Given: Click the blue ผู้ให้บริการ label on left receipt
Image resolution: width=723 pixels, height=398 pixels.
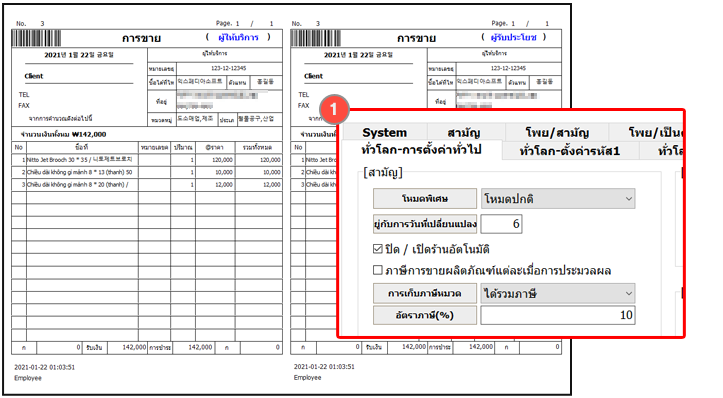Looking at the screenshot, I should [x=238, y=37].
